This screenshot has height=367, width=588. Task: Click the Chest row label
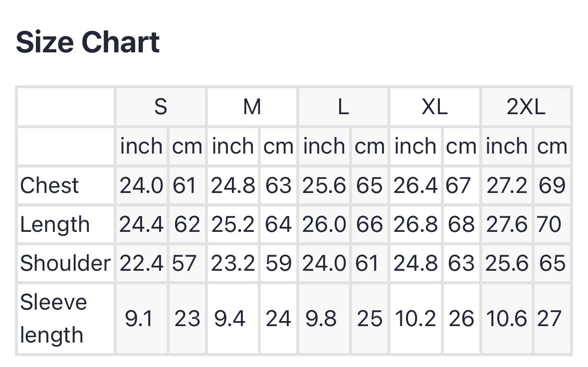point(49,185)
